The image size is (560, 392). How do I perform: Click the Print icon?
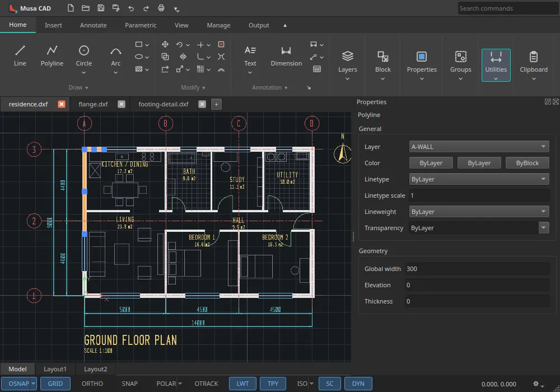pyautogui.click(x=161, y=8)
